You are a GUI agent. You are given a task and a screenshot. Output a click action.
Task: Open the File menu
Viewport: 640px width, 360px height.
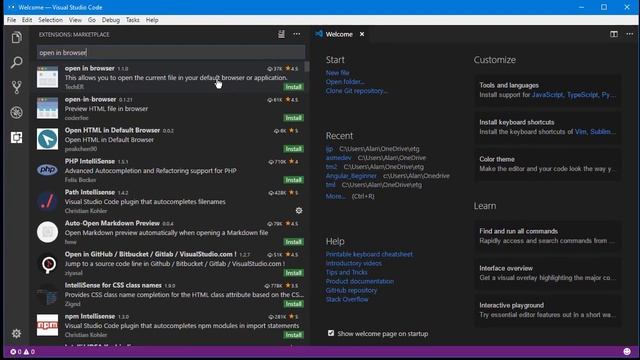(11, 20)
